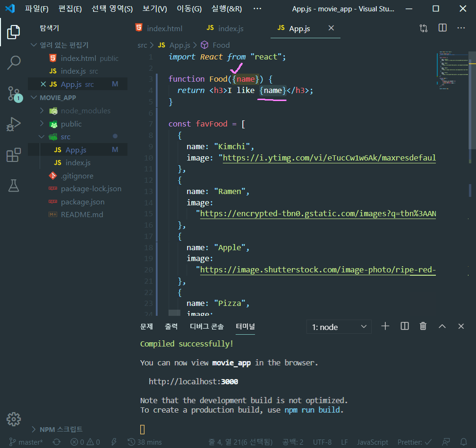Show errors and warnings count
476x448 pixels.
[85, 442]
